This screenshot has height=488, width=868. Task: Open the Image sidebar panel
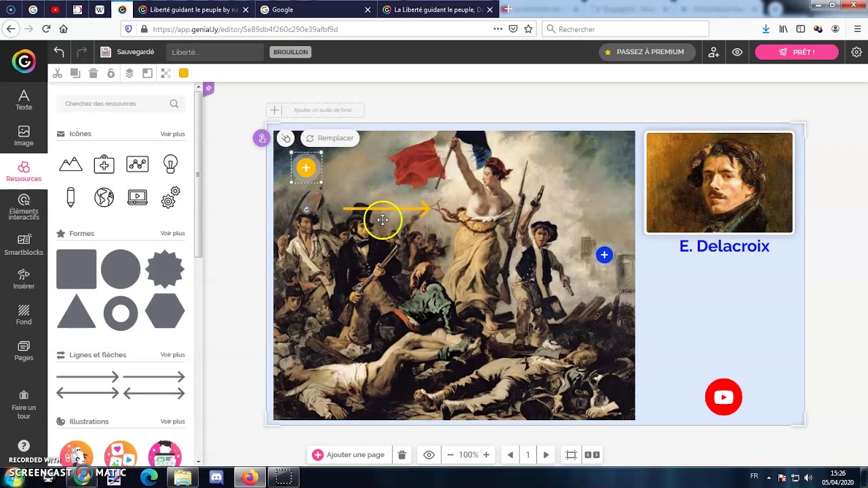[24, 136]
